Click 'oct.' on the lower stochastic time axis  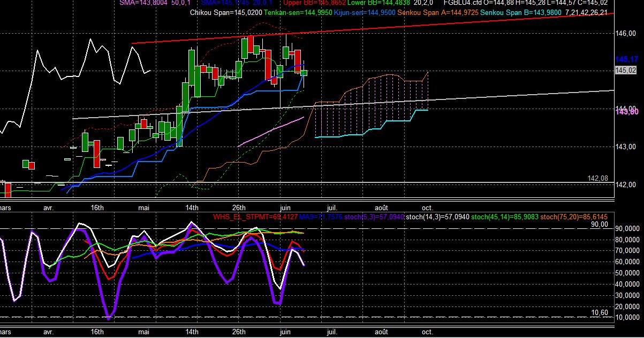click(x=427, y=332)
